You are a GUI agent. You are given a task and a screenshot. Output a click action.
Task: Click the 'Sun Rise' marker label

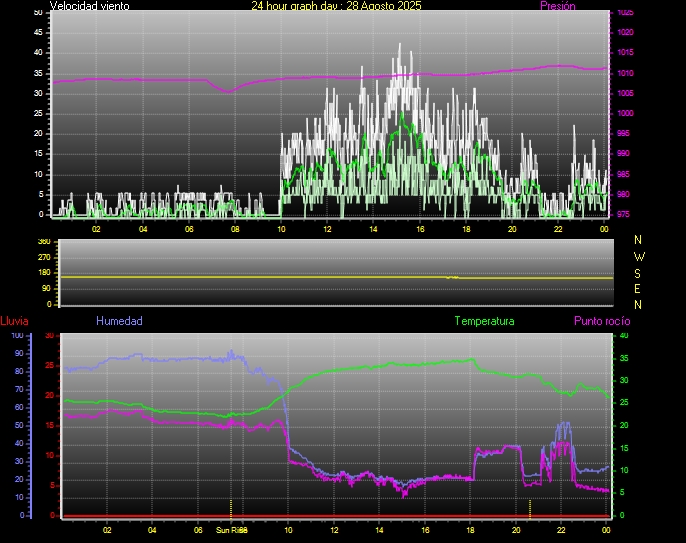coord(231,530)
